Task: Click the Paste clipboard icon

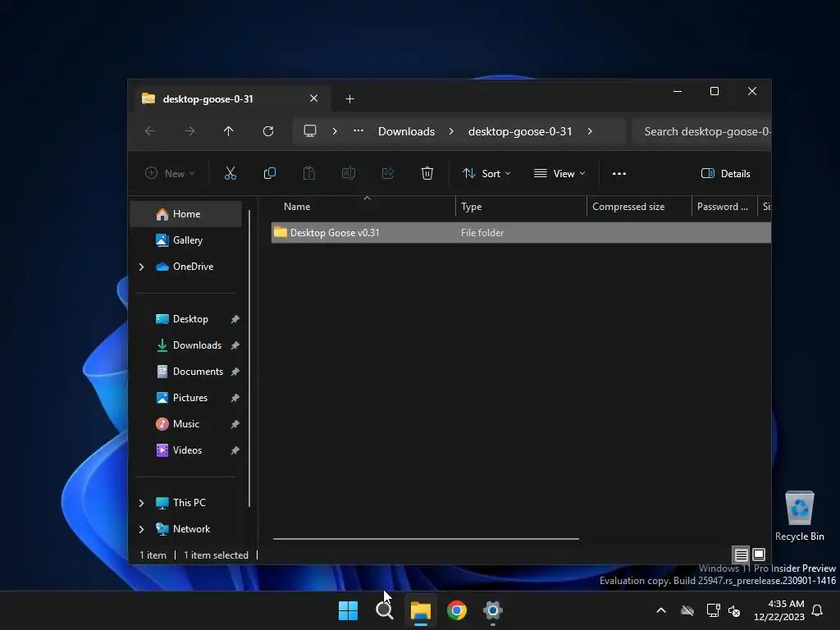Action: point(309,173)
